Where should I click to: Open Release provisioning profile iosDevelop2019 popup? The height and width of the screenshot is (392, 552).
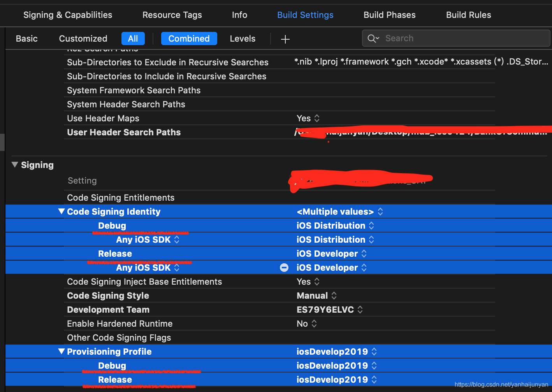pos(337,380)
